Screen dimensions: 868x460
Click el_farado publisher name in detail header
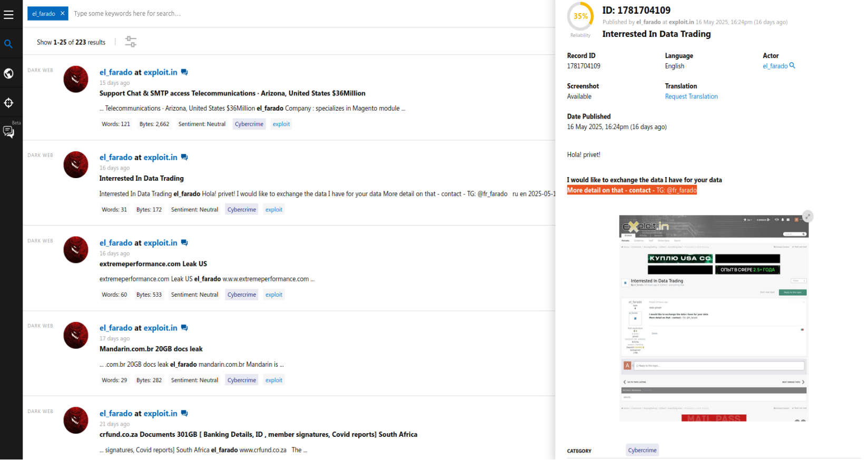[x=648, y=22]
